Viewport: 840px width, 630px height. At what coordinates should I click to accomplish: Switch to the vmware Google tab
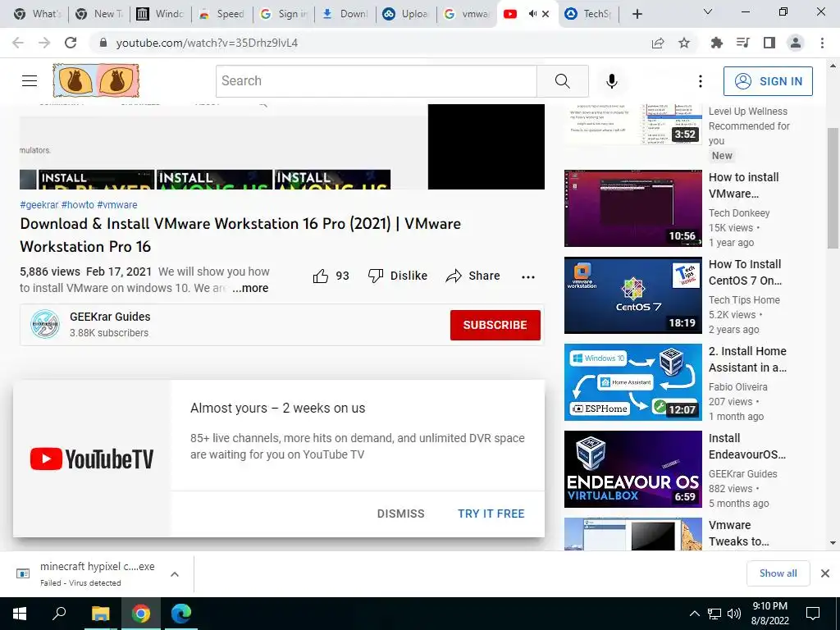pyautogui.click(x=467, y=14)
